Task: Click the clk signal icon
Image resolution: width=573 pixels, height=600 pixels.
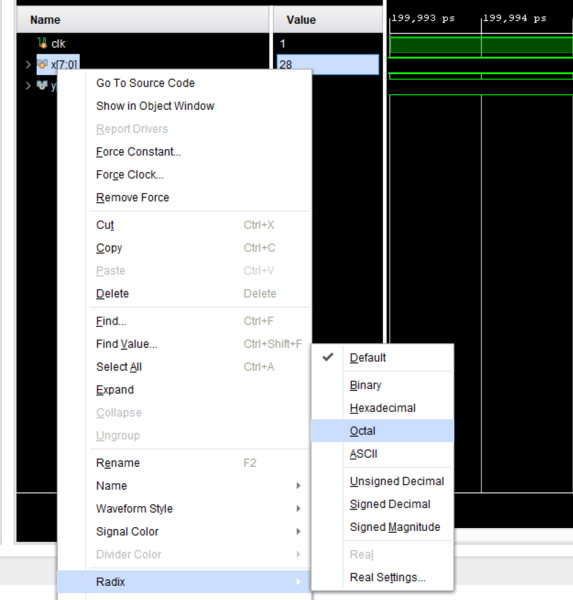Action: point(42,43)
